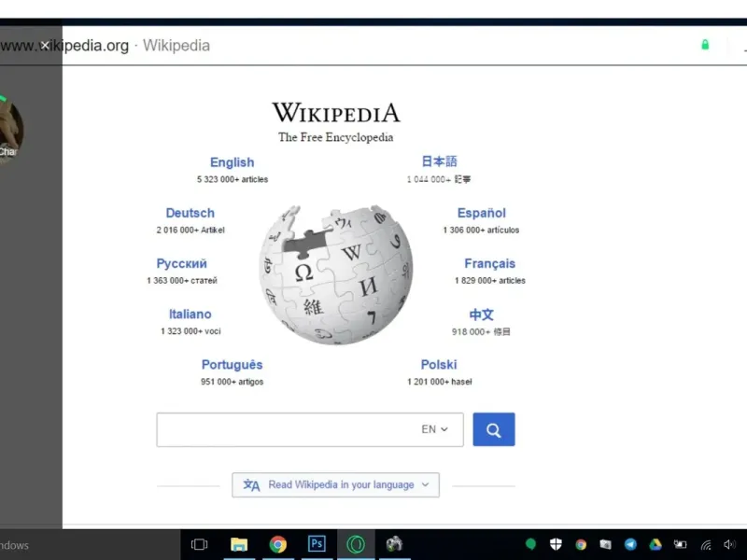Open the 中文 Wikipedia link
This screenshot has height=560, width=747.
coord(481,315)
